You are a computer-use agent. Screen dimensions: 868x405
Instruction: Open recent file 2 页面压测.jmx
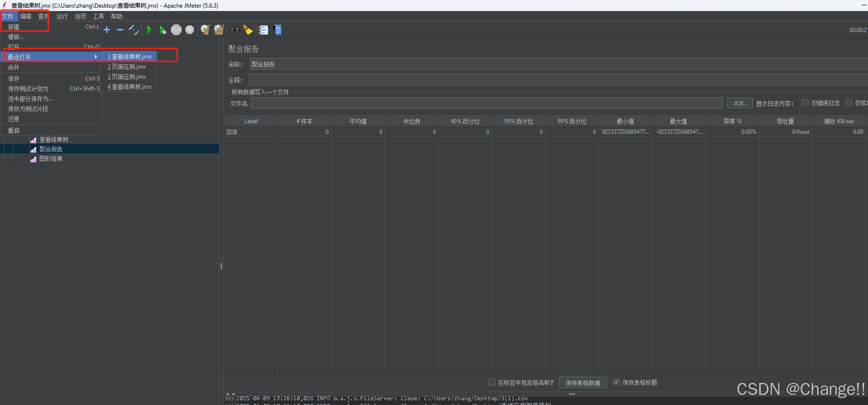coord(129,67)
